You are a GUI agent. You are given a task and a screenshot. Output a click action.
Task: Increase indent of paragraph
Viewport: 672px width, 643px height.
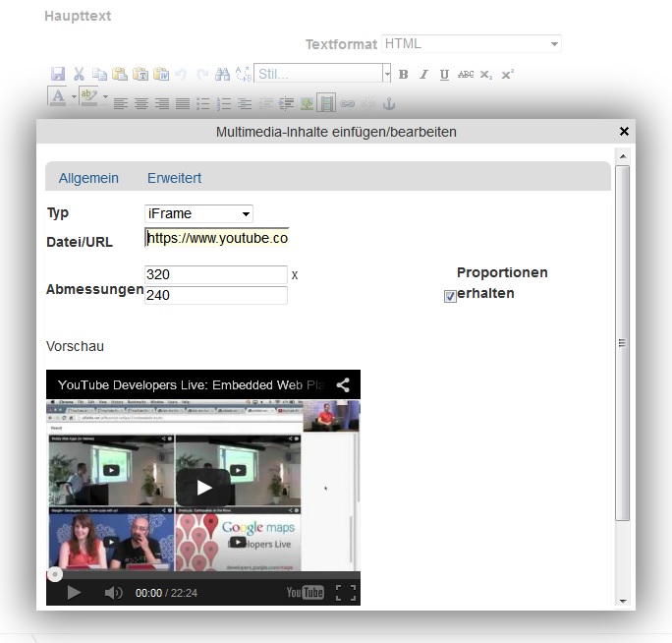(286, 103)
